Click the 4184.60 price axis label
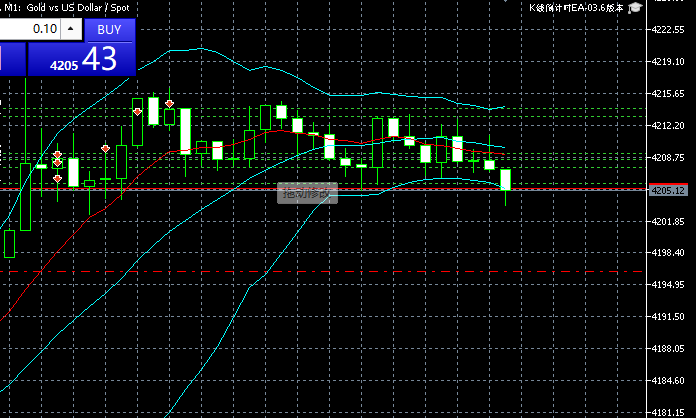The image size is (696, 418). 668,380
